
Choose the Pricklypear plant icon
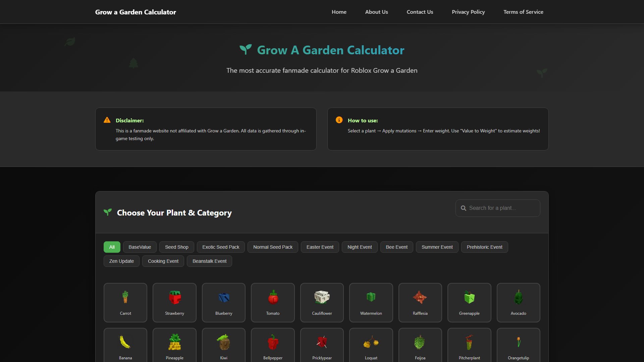(322, 342)
